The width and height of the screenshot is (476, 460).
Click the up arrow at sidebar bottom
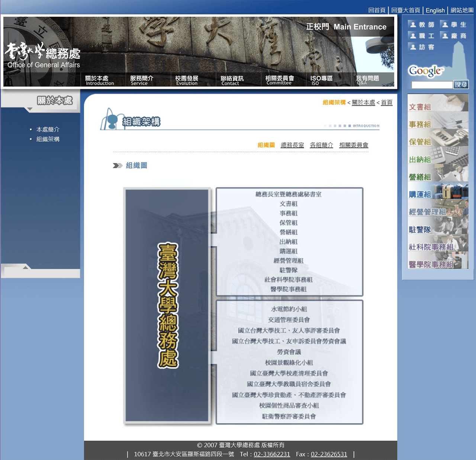coord(26,267)
